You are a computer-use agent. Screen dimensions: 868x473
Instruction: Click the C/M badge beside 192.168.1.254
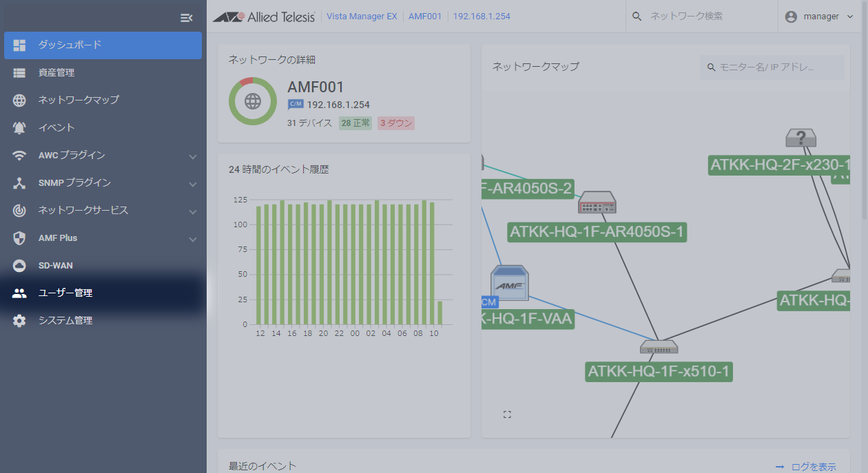pos(296,105)
